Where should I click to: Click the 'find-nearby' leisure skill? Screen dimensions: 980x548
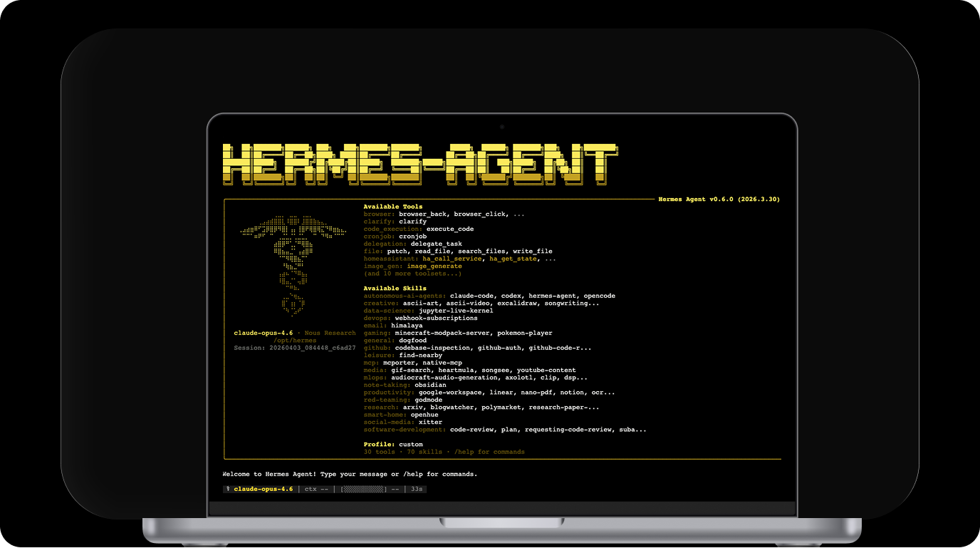point(421,356)
